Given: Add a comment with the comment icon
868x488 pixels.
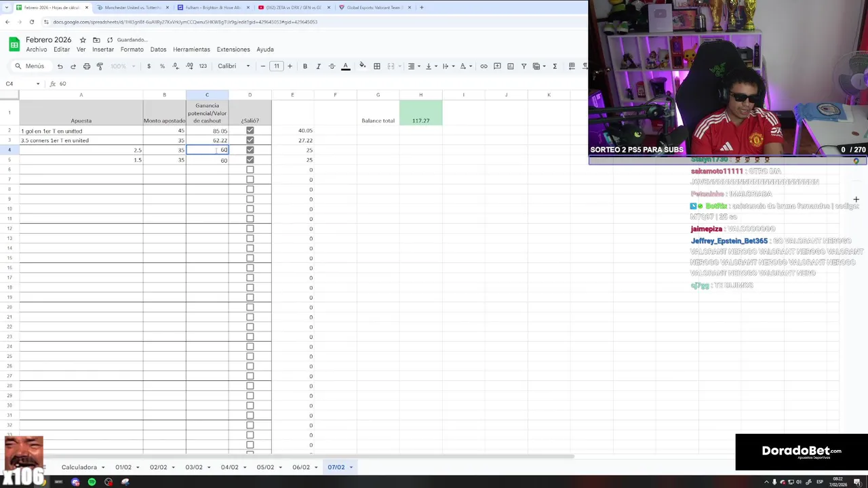Looking at the screenshot, I should [497, 66].
